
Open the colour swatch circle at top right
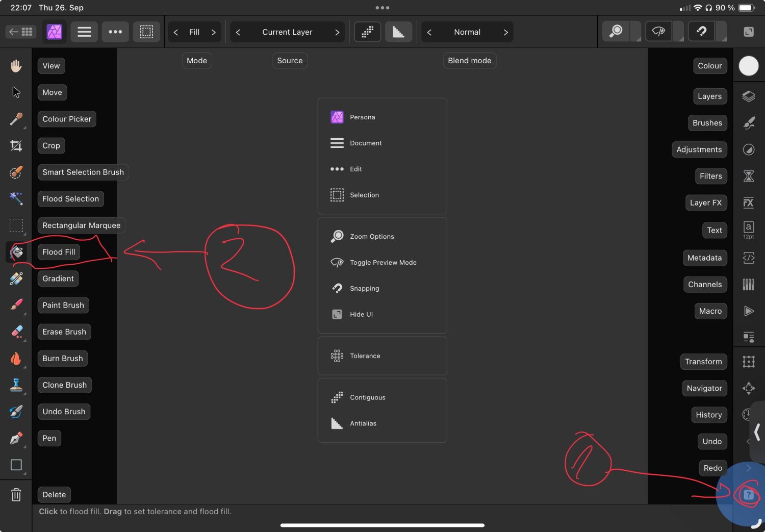[748, 66]
